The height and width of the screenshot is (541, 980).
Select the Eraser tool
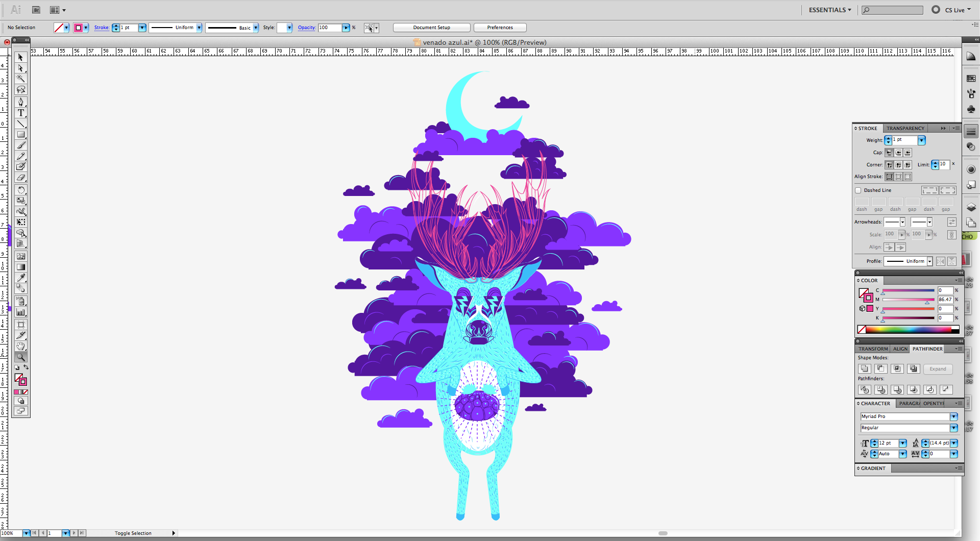(x=20, y=178)
